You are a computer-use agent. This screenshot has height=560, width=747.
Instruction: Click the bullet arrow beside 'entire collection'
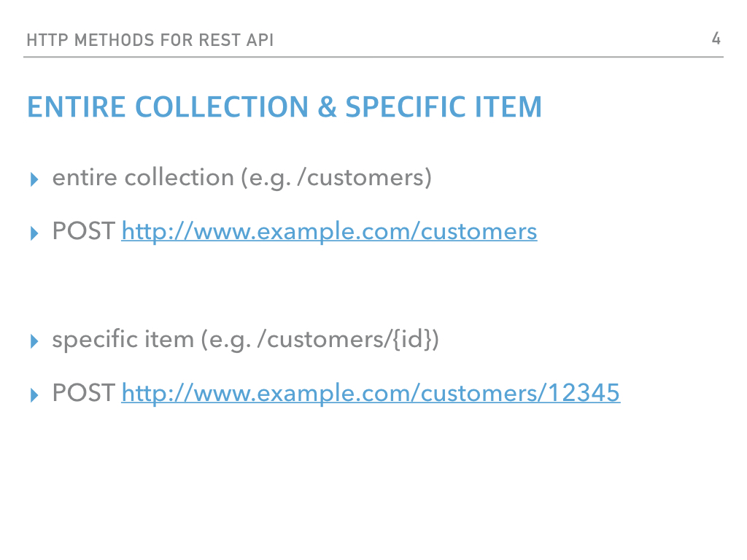(x=34, y=179)
